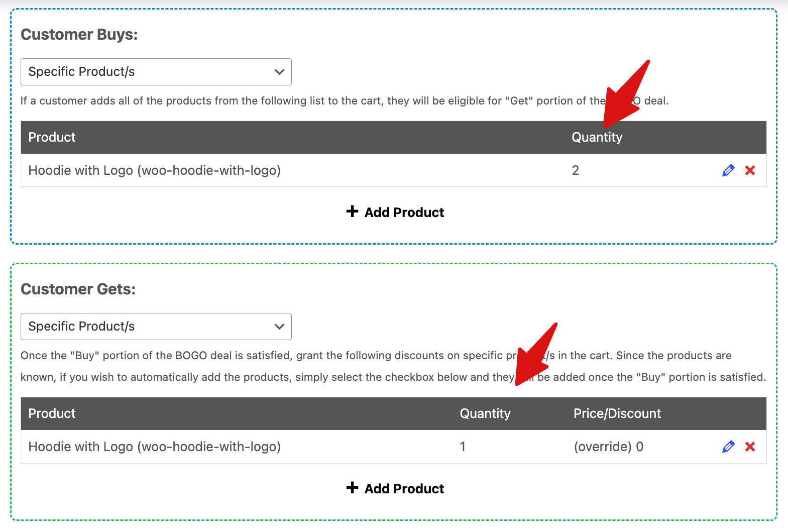Select the Hoodie with Logo row in Customer Gets
The width and height of the screenshot is (788, 532).
[154, 446]
